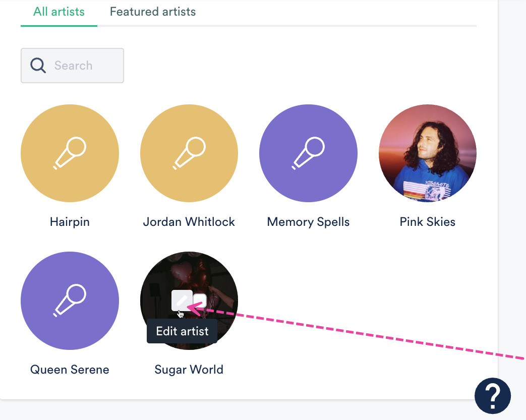Select the Memory Spells name label
The height and width of the screenshot is (420, 526).
coord(308,222)
